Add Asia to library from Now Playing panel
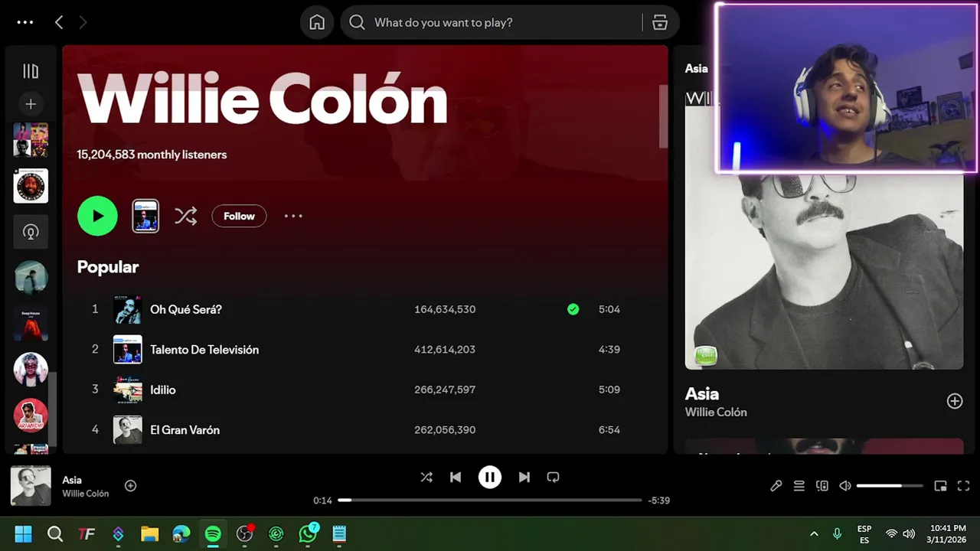 [x=955, y=401]
